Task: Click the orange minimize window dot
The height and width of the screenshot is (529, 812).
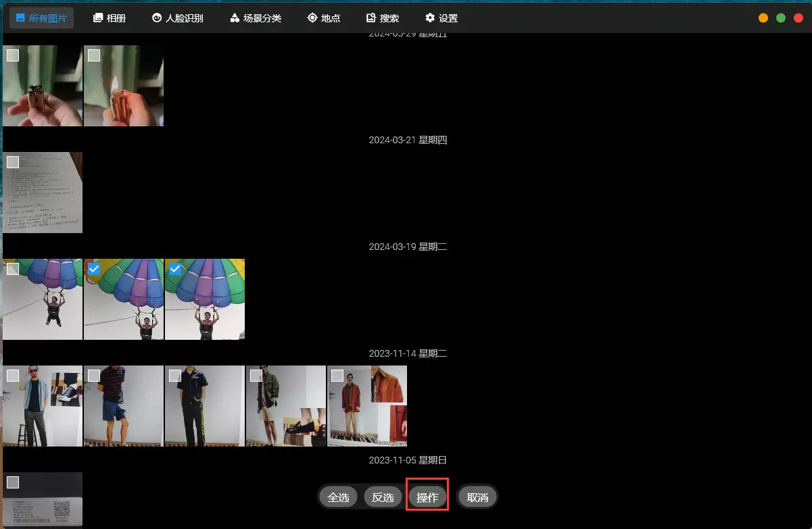Action: pyautogui.click(x=763, y=18)
